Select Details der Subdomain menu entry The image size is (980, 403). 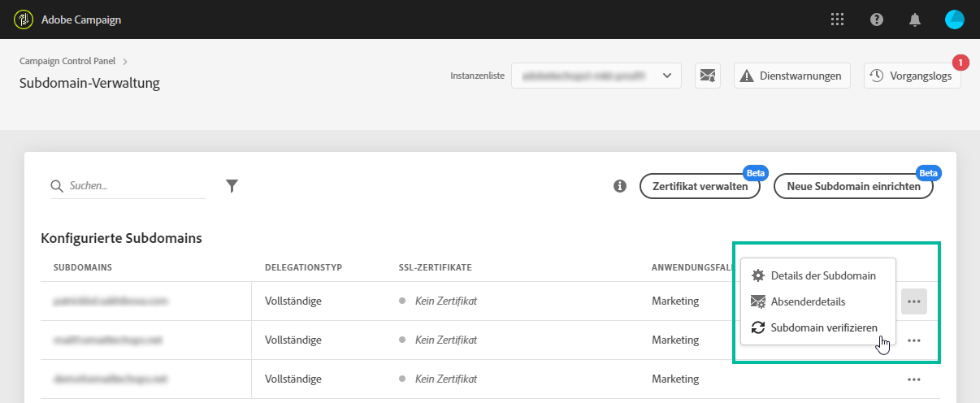(x=822, y=275)
